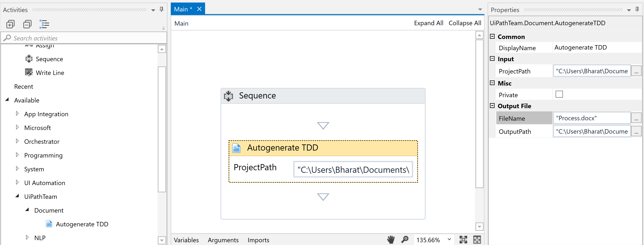Viewport: 644px width, 245px height.
Task: Click the Autogenerate TDD document icon in tree
Action: (x=49, y=224)
